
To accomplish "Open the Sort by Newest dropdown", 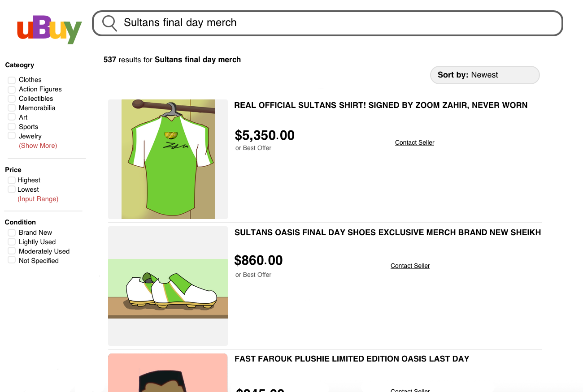I will (x=484, y=75).
